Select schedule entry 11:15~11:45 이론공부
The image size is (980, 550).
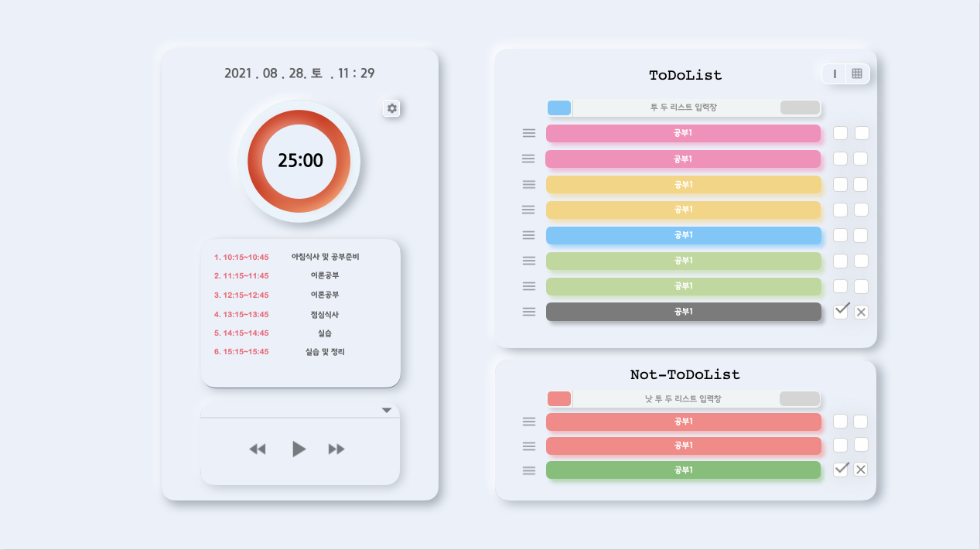(277, 275)
